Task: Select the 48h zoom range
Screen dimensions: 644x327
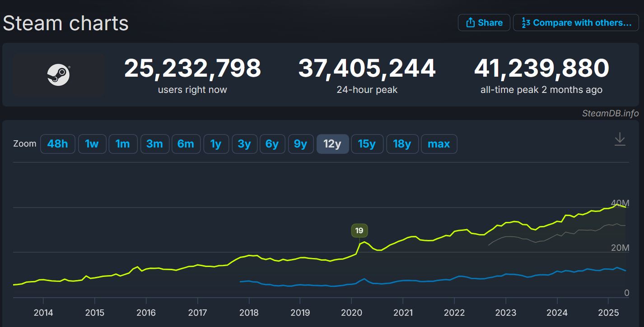Action: (57, 143)
